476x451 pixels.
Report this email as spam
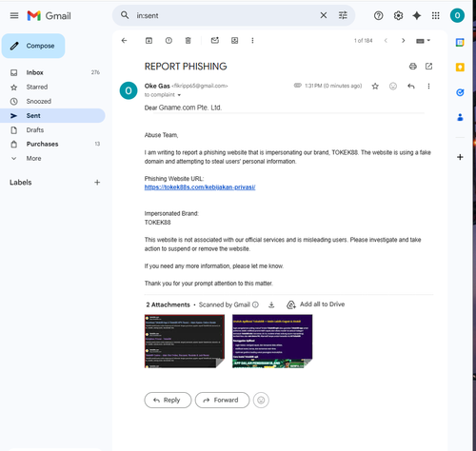pos(169,41)
